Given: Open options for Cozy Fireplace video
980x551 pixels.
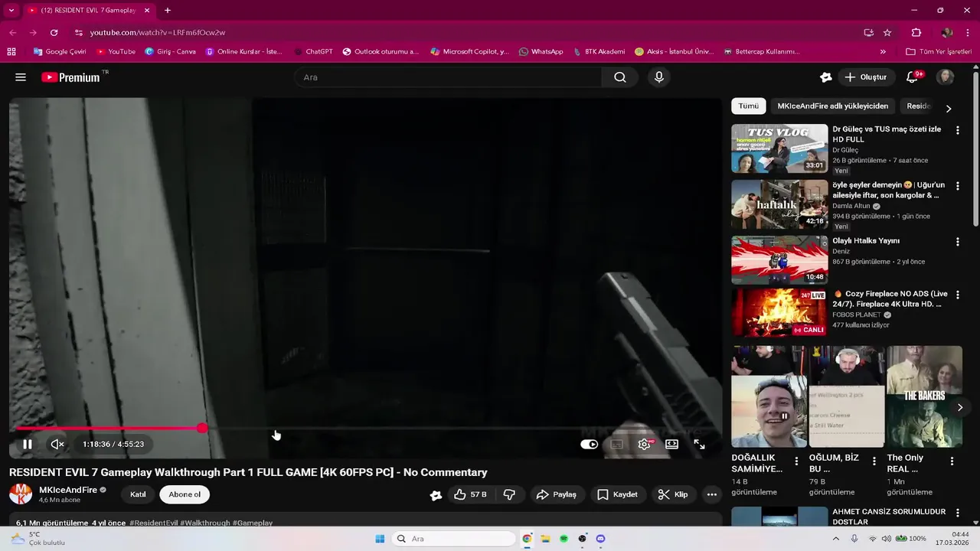Looking at the screenshot, I should tap(957, 295).
